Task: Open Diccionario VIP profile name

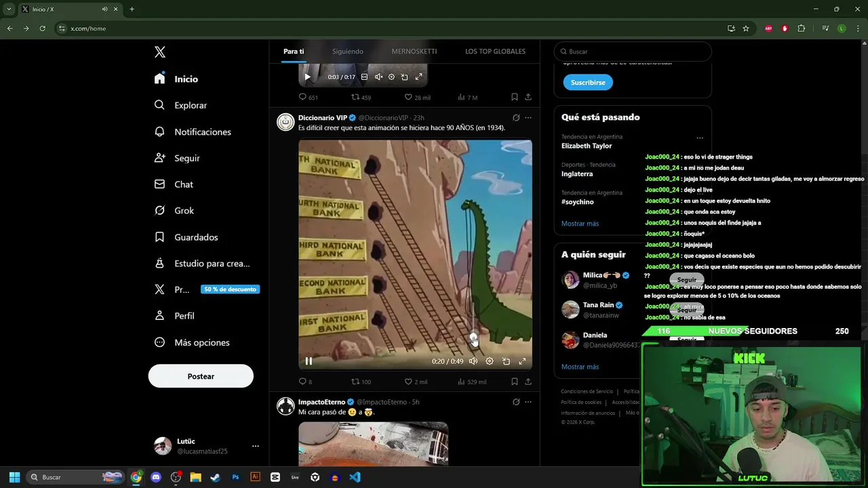Action: click(x=323, y=117)
